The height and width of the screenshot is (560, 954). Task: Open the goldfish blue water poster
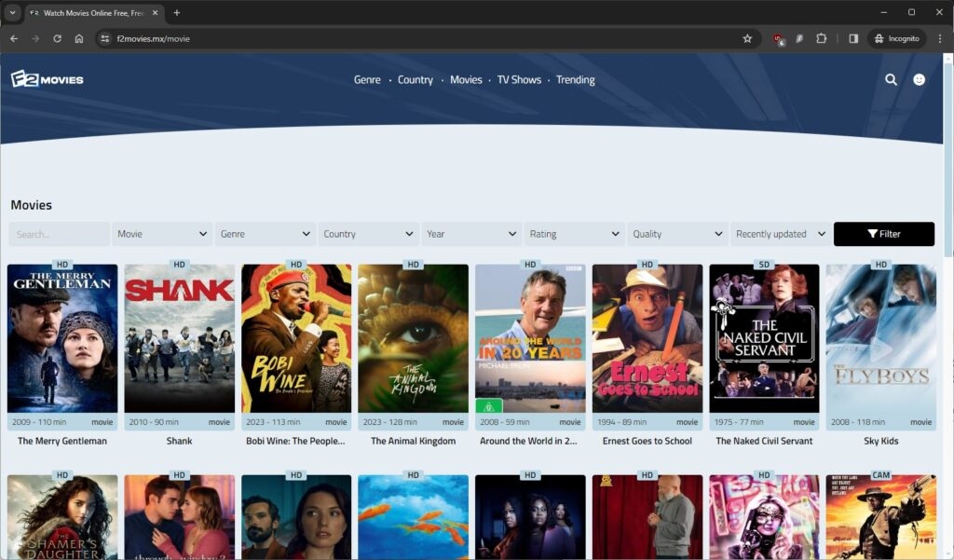point(413,517)
